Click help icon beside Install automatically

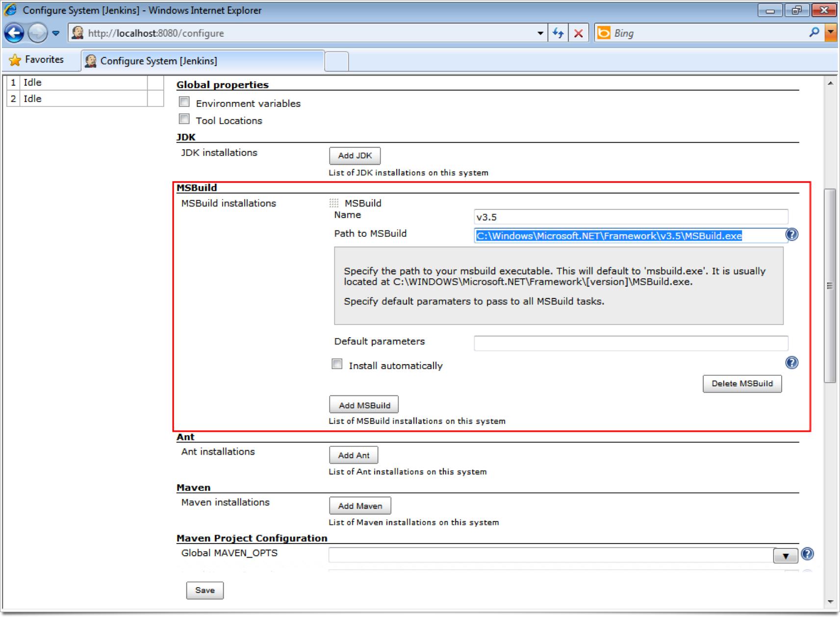coord(792,363)
